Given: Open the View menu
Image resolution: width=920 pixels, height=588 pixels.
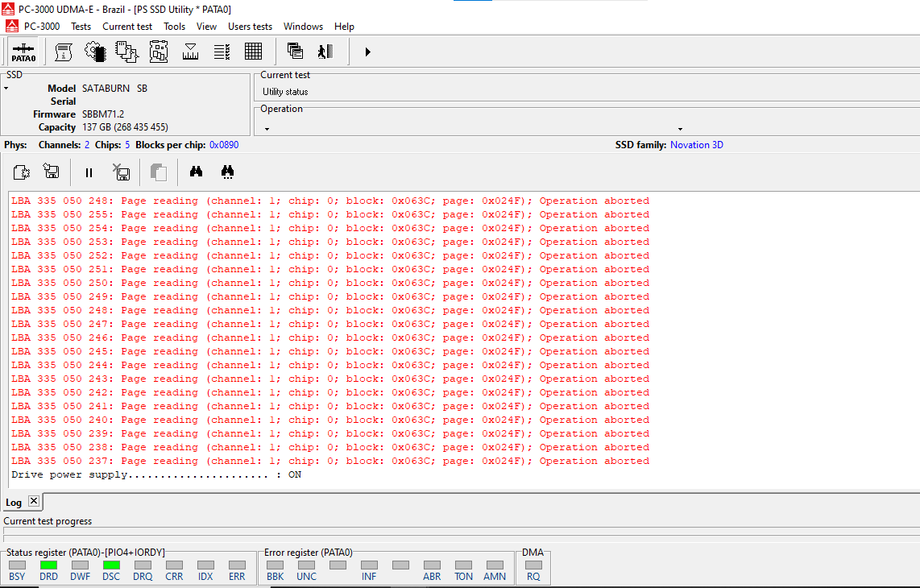Looking at the screenshot, I should point(206,27).
